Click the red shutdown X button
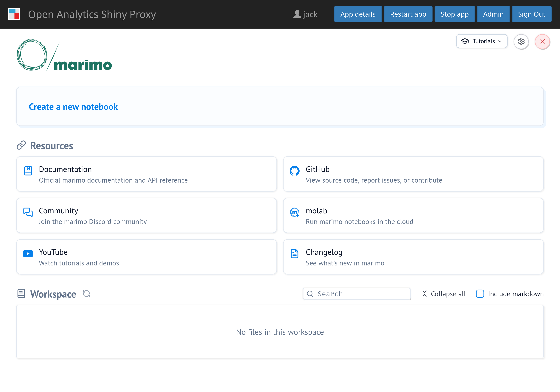The width and height of the screenshot is (560, 392). pyautogui.click(x=542, y=41)
